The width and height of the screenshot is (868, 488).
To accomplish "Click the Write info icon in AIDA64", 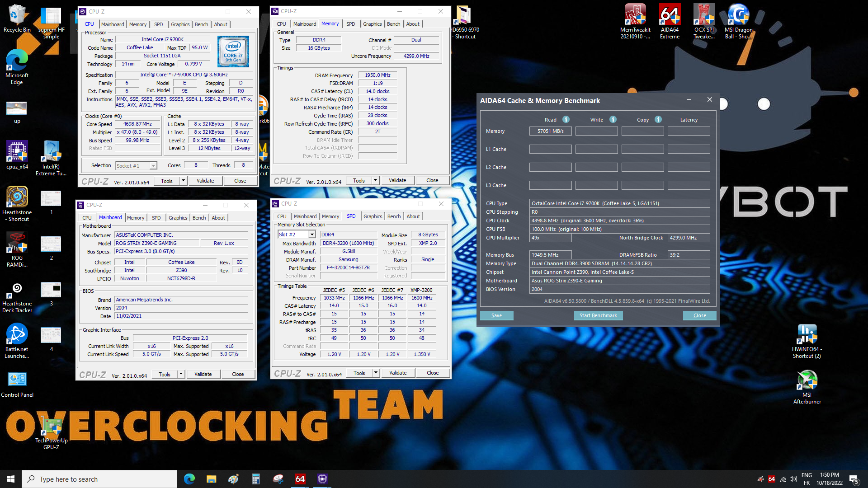I will pos(613,119).
